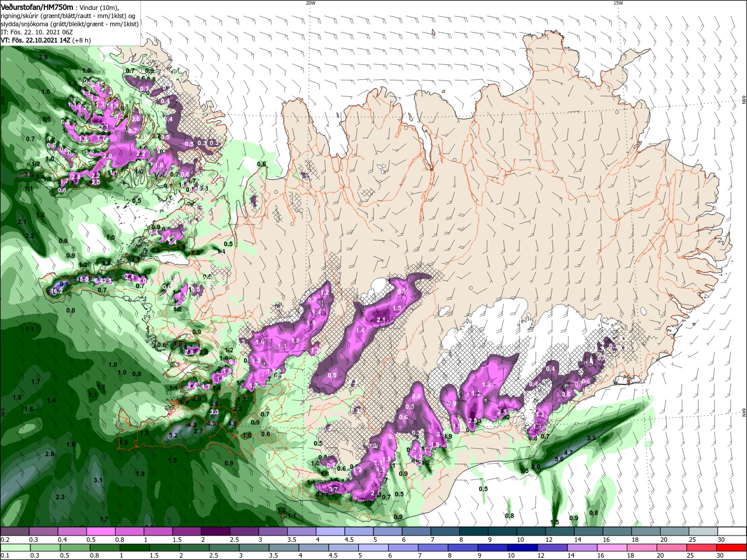Select the white 30 snow legend swatch

pos(732,531)
